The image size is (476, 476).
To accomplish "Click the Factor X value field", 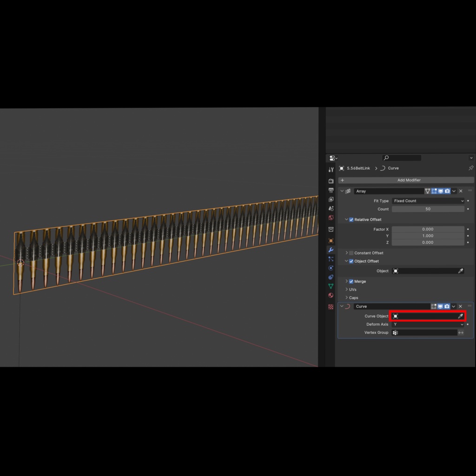I will point(428,229).
